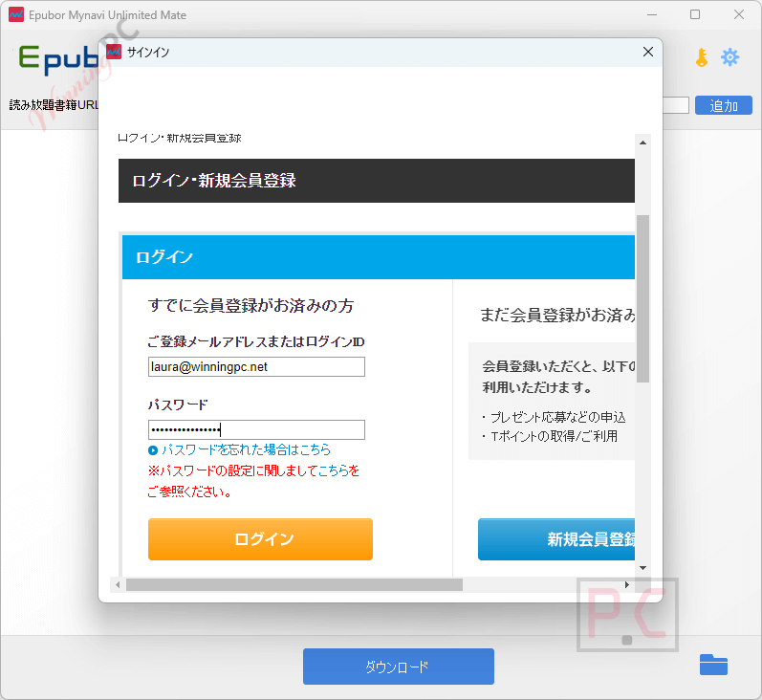
Task: Click the orange key registration icon
Action: [x=701, y=57]
